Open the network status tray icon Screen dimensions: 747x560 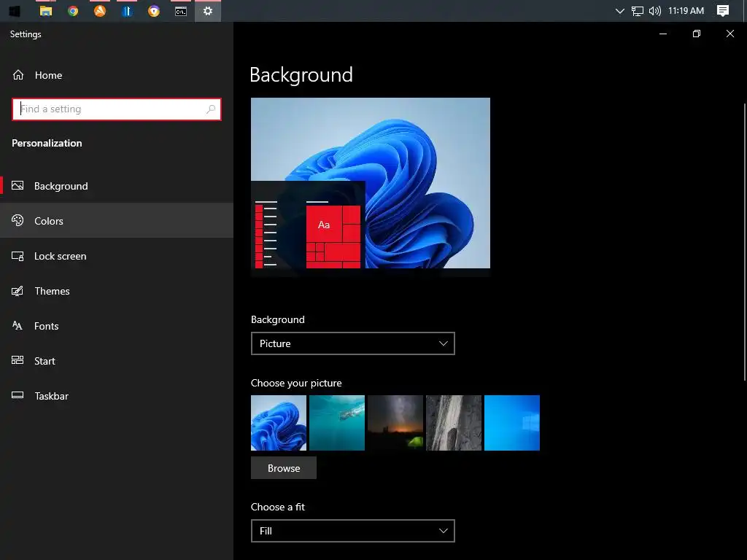pos(637,11)
